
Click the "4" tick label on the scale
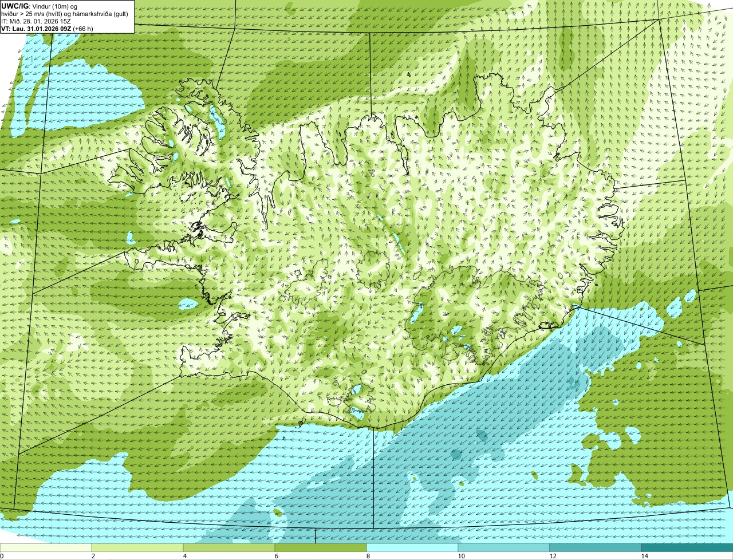coord(184,556)
